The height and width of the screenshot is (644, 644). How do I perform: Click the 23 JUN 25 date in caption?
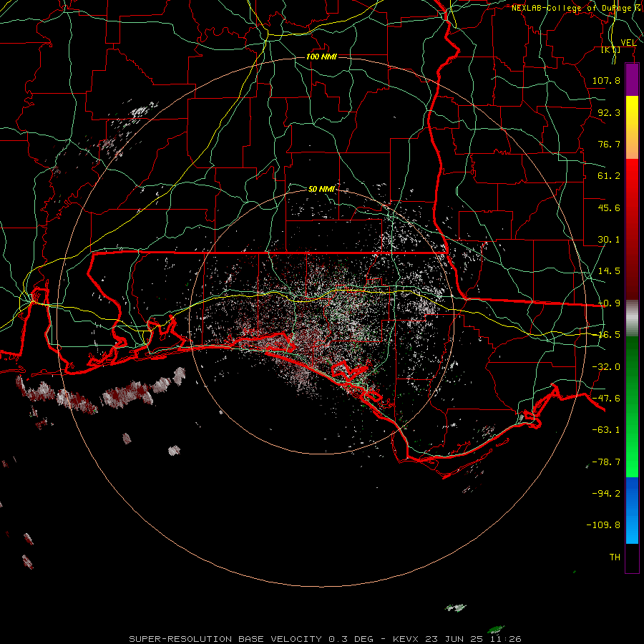point(453,639)
